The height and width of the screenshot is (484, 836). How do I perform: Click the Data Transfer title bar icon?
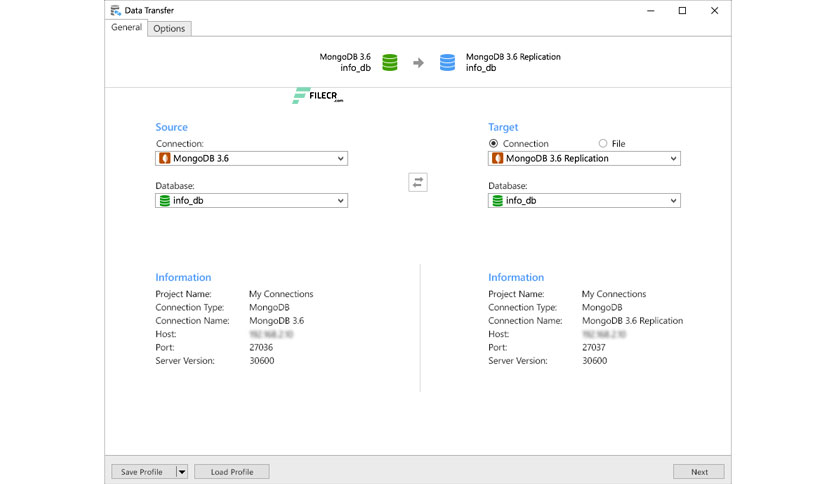click(x=116, y=10)
